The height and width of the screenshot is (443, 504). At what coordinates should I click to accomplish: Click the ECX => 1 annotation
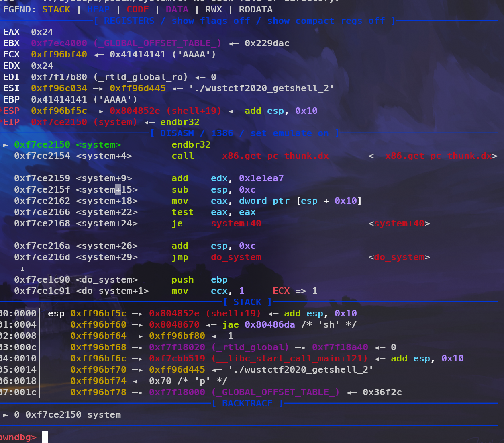295,291
